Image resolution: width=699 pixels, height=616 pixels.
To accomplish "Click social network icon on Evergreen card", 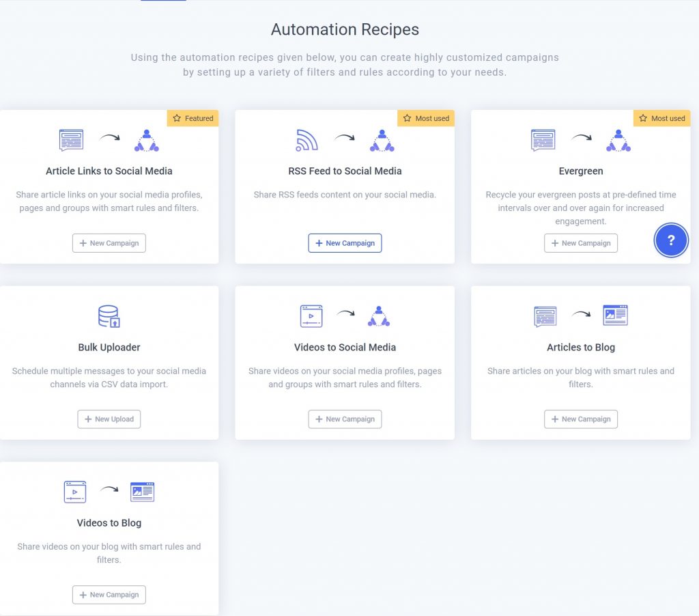I will (618, 140).
